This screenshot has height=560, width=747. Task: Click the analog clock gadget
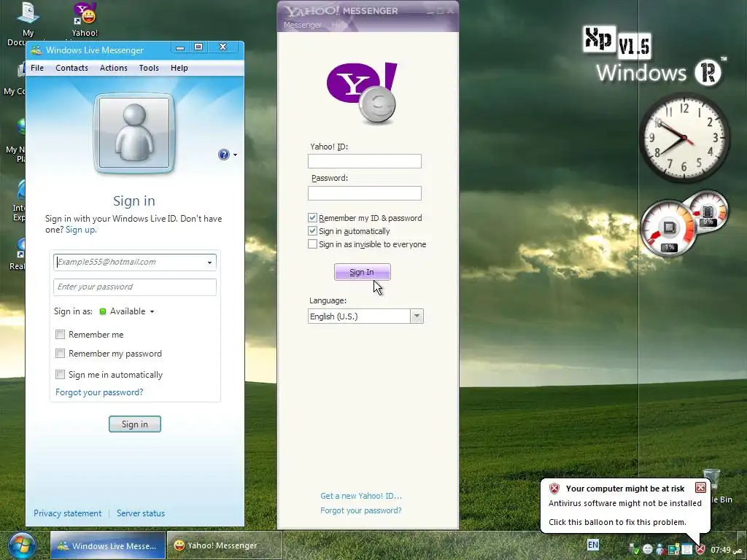[684, 138]
